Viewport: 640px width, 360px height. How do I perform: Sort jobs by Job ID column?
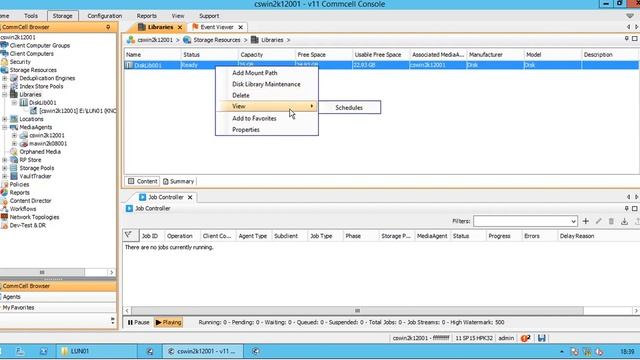(x=149, y=236)
